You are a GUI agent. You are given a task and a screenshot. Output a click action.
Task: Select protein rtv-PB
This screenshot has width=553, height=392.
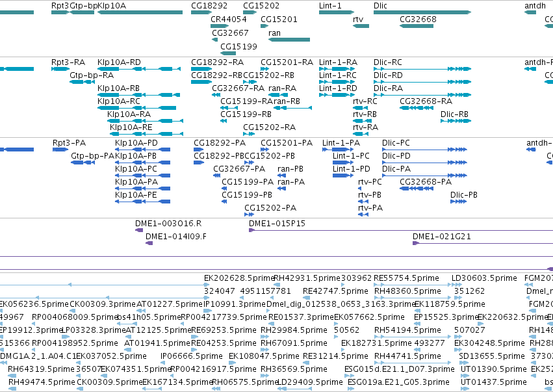pyautogui.click(x=363, y=202)
